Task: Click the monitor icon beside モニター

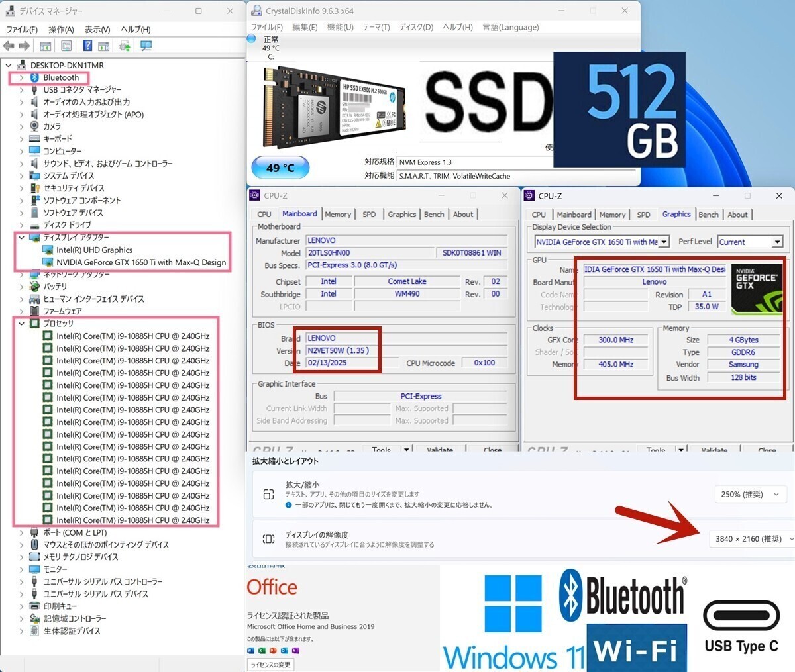Action: point(35,569)
